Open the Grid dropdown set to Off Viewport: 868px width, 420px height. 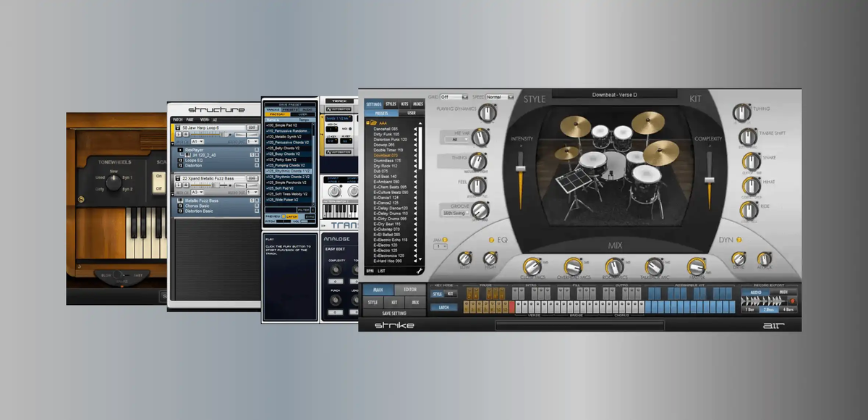coord(454,96)
